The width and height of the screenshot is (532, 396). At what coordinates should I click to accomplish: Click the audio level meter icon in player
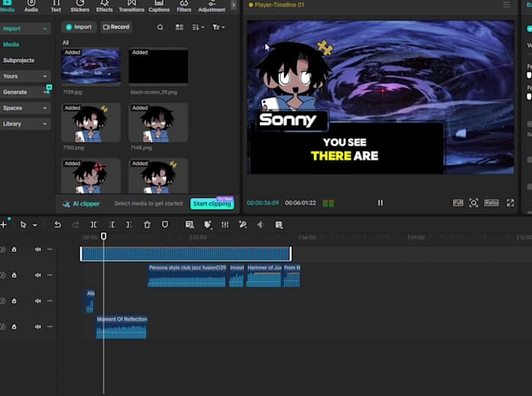click(x=328, y=203)
